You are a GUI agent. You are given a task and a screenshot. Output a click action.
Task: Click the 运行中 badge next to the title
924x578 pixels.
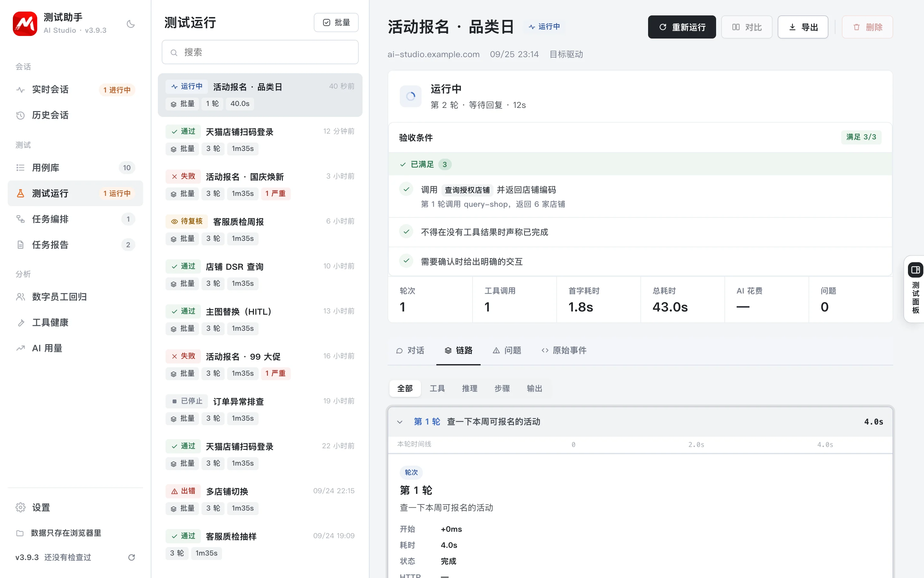click(x=544, y=27)
